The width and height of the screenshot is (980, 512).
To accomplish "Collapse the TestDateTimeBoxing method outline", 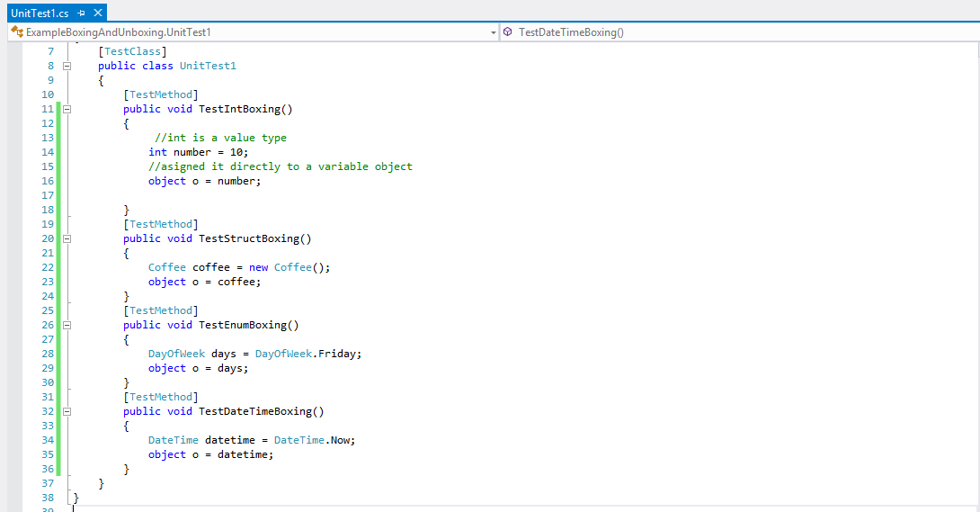I will click(67, 411).
